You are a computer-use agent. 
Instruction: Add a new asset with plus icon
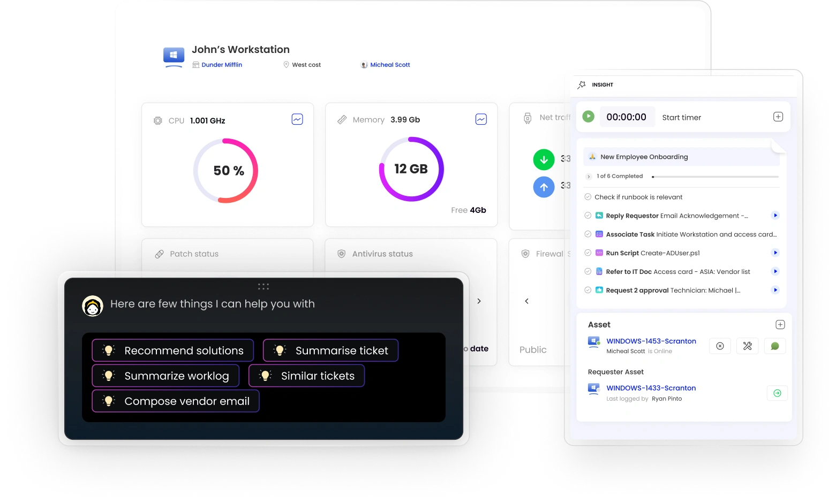[780, 325]
